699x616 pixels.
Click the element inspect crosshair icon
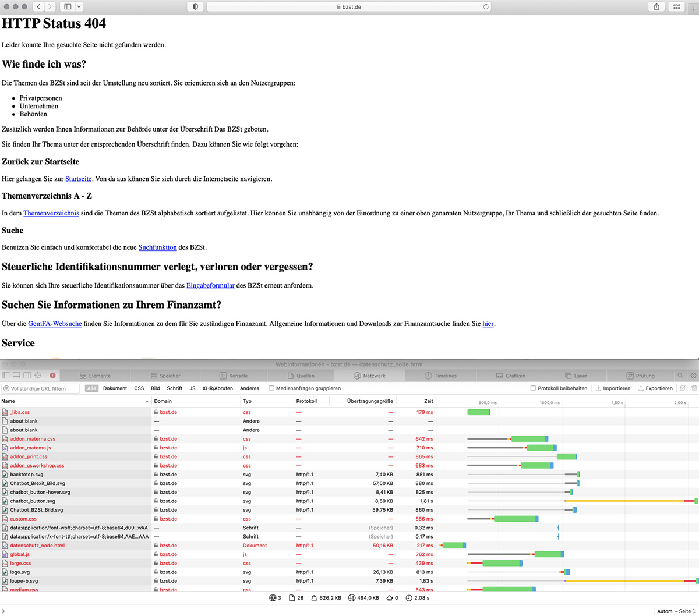38,376
